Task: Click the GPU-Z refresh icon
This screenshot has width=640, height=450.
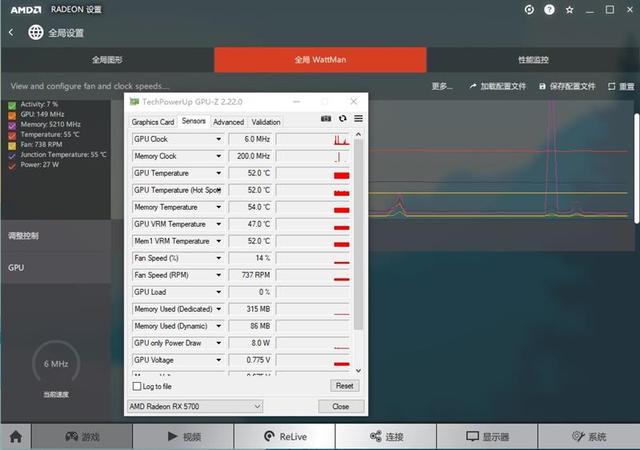Action: (x=343, y=118)
